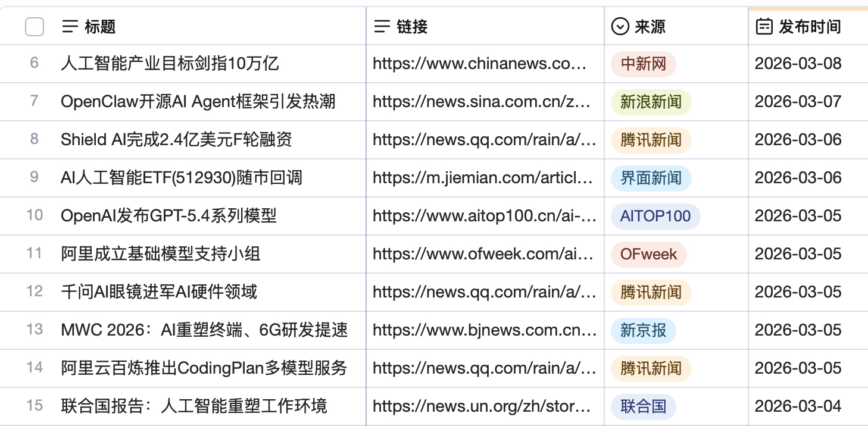868x426 pixels.
Task: Open the bjnews.com.cn link
Action: tap(485, 330)
